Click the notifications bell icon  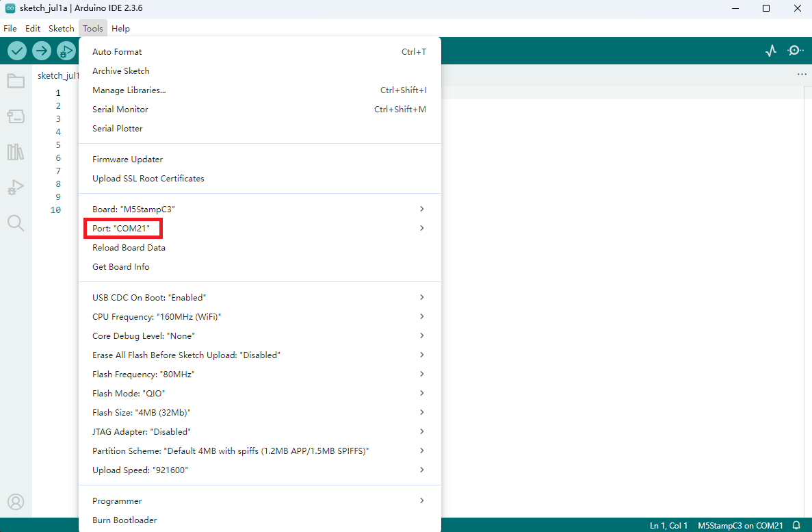[x=796, y=525]
